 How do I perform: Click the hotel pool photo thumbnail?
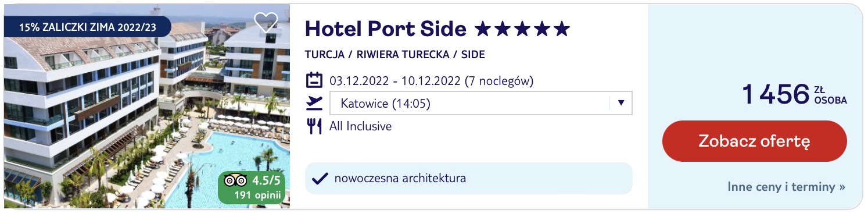click(x=146, y=106)
